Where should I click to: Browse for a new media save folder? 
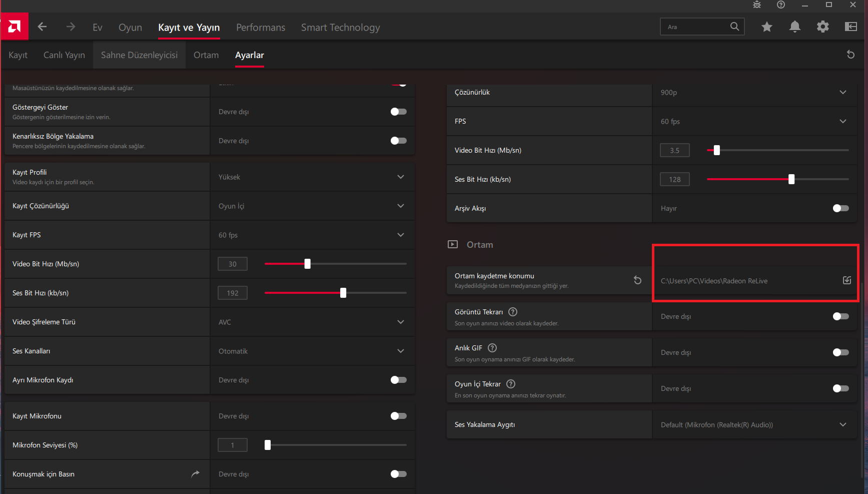click(846, 280)
